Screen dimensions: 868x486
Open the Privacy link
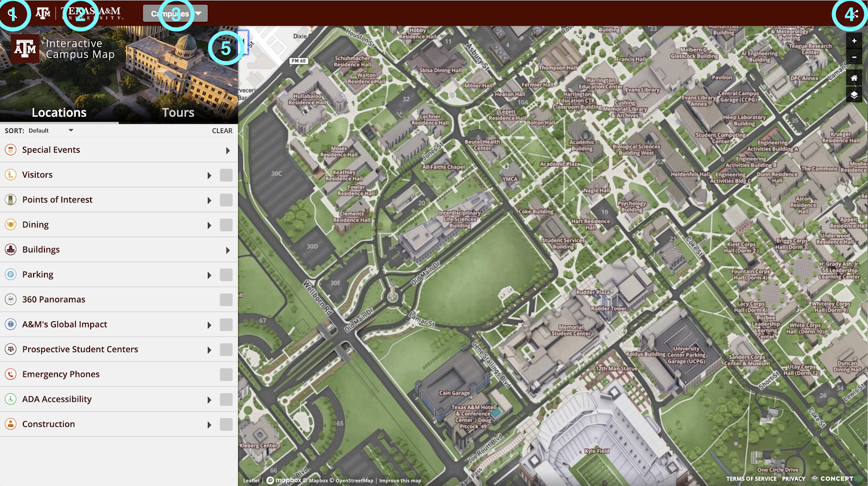point(794,479)
